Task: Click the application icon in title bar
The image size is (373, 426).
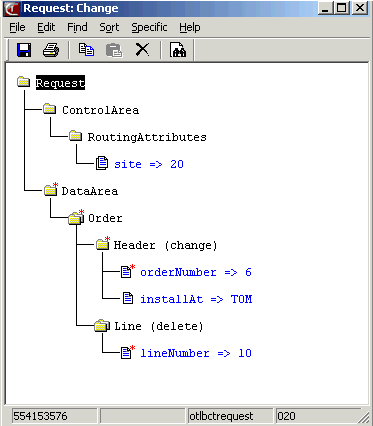Action: point(12,9)
